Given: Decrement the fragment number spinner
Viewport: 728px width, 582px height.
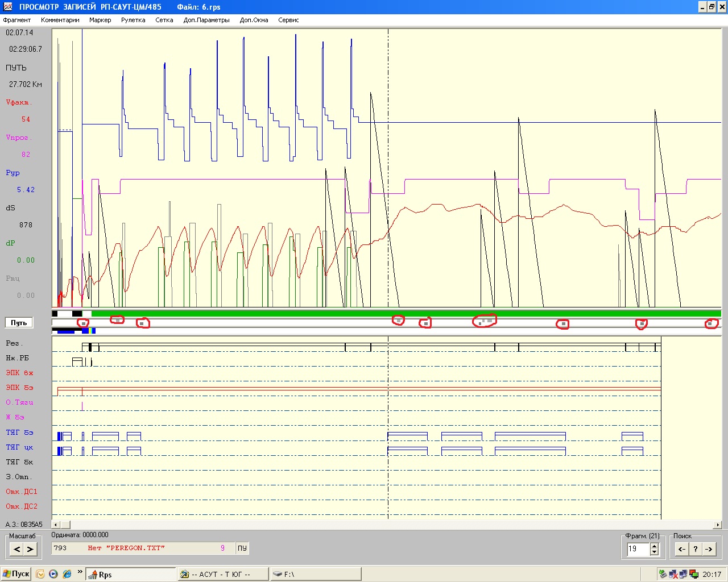Looking at the screenshot, I should tap(654, 552).
